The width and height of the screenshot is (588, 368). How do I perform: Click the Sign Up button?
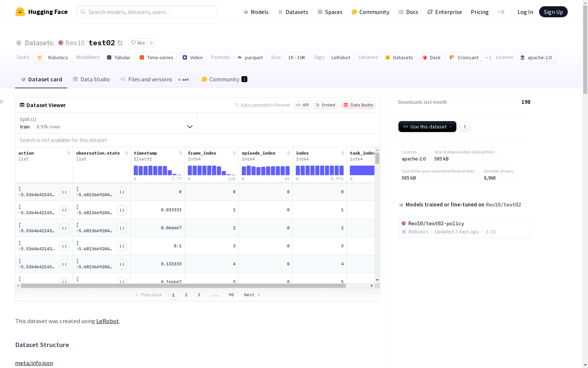[553, 12]
